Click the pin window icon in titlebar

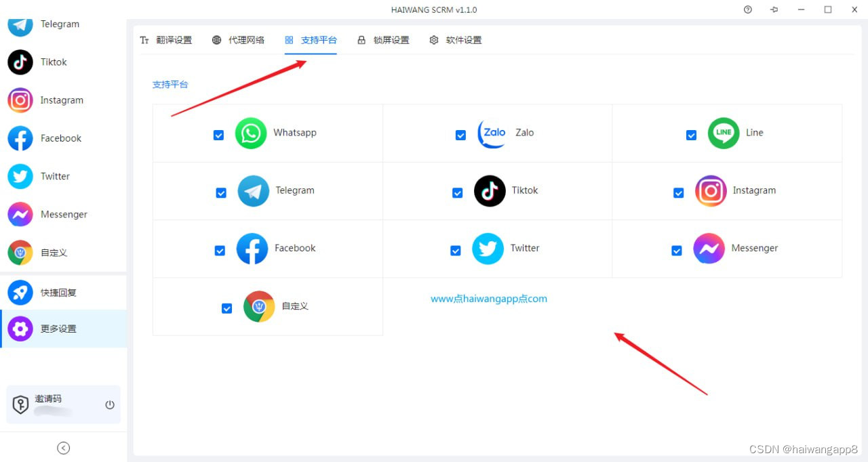[x=774, y=9]
